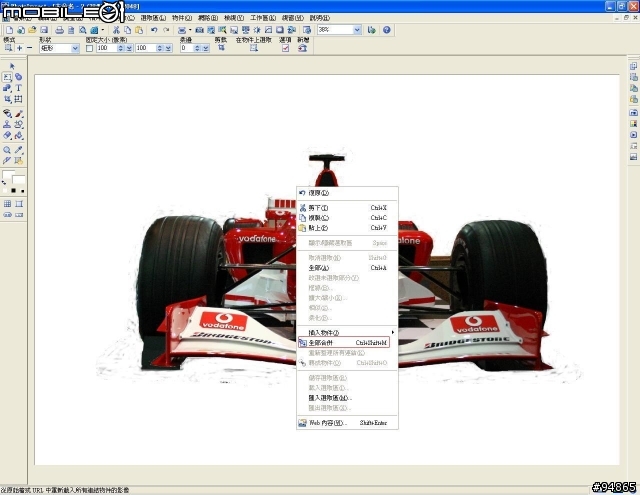Select the Zoom magnifier tool
The image size is (640, 495).
pyautogui.click(x=7, y=150)
